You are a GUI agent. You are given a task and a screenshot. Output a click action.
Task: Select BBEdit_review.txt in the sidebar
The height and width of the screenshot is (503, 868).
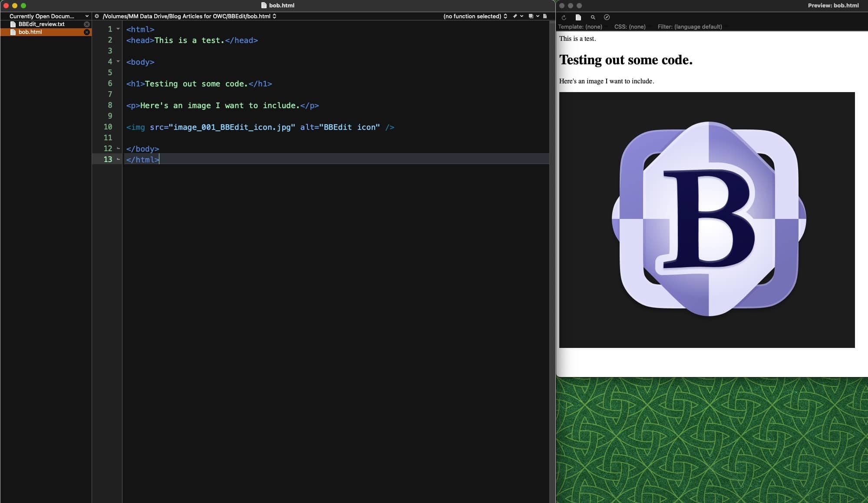pos(41,24)
